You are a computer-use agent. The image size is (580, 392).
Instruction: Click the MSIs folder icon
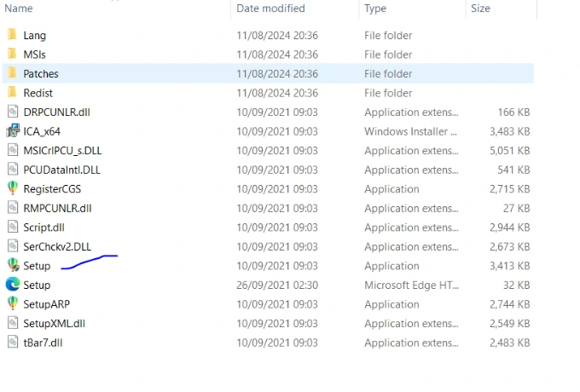(12, 54)
